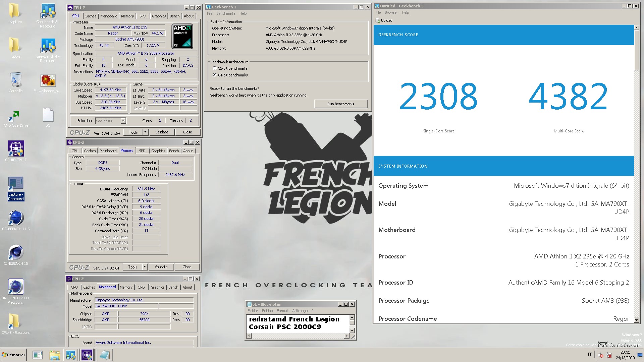Click Bloc-notes horizontal scrollbar track
Screen dimensions: 644x362
tap(298, 336)
